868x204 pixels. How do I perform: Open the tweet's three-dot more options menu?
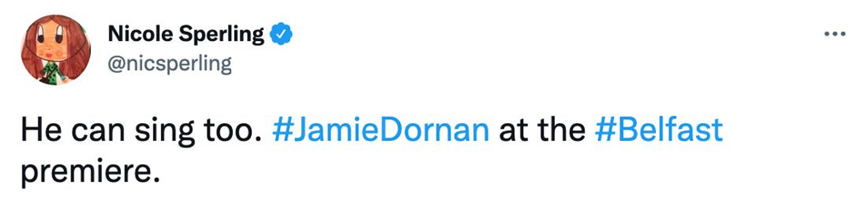(835, 34)
